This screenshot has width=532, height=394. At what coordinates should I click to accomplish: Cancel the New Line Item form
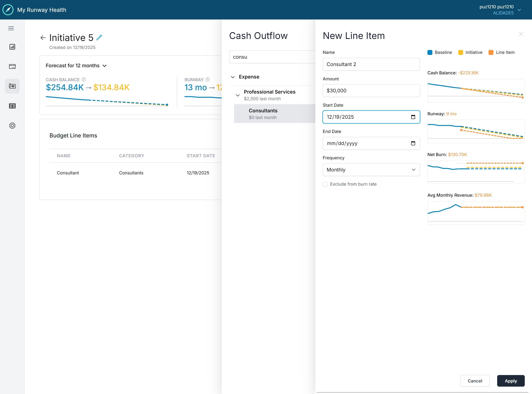point(475,381)
